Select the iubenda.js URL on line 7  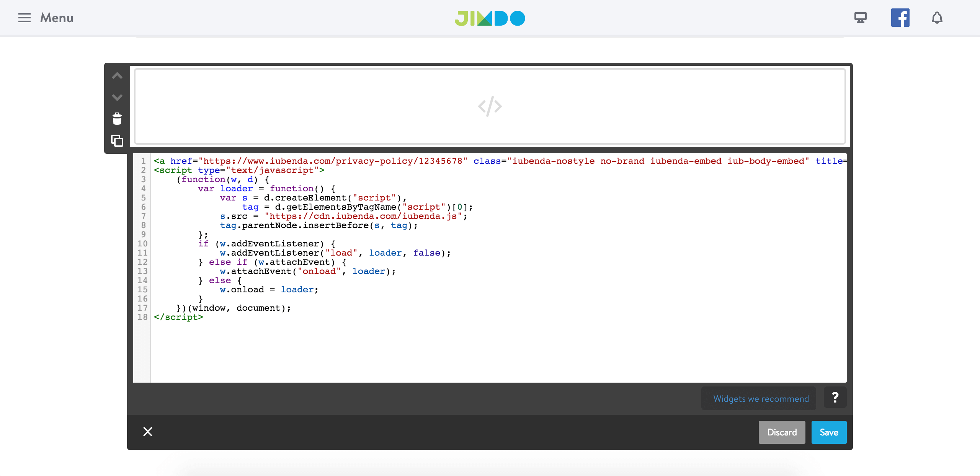[364, 216]
